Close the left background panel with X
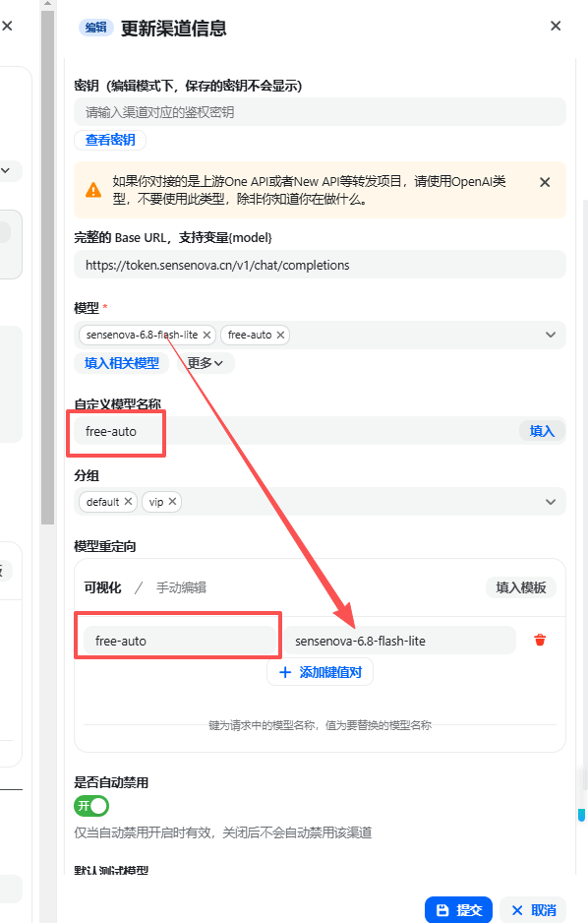588x923 pixels. tap(7, 26)
